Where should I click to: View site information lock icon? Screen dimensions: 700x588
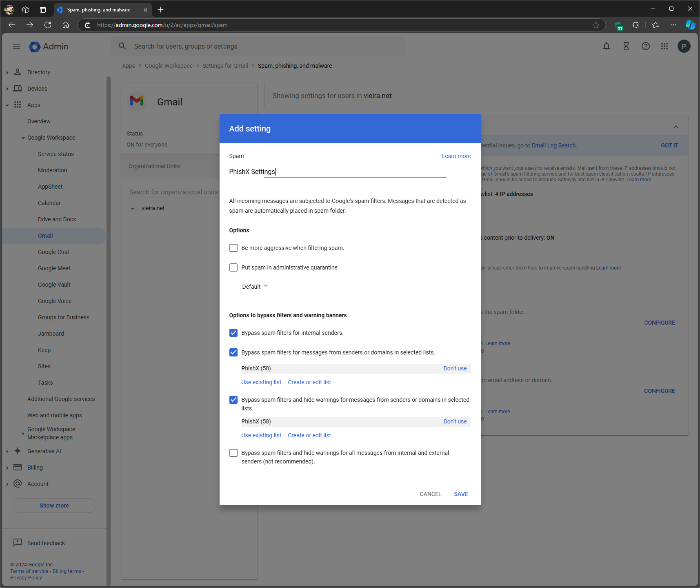[88, 25]
